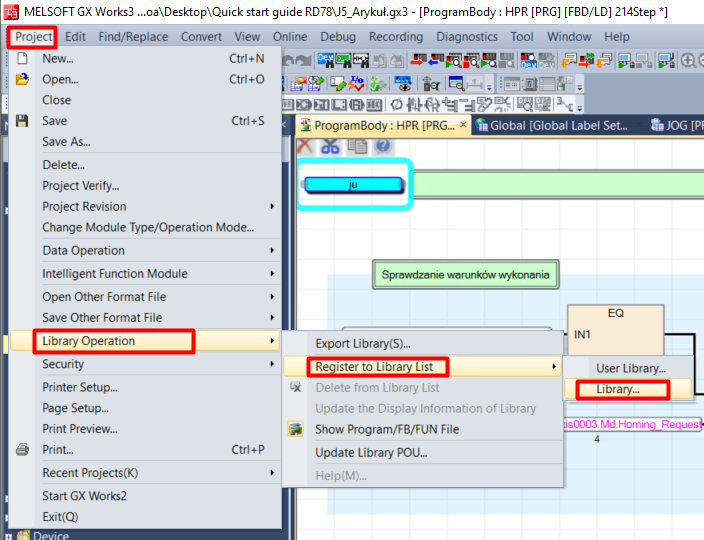Image resolution: width=704 pixels, height=540 pixels.
Task: Click the folder icon beside Open...
Action: (x=22, y=79)
